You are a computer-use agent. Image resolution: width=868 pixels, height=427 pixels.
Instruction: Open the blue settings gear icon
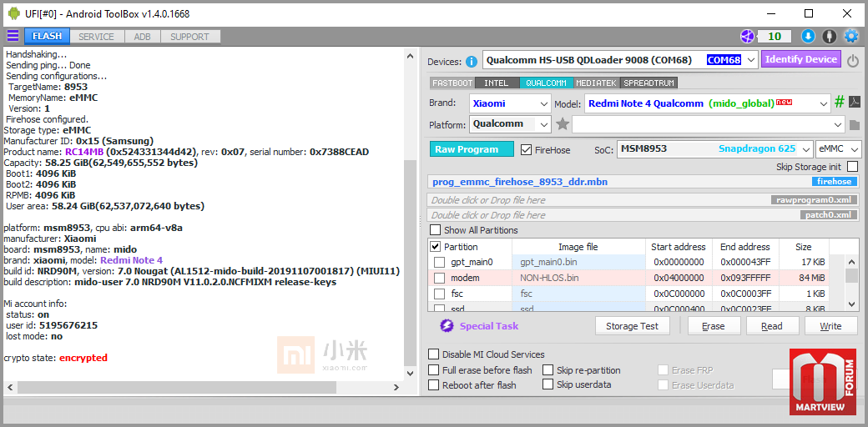850,37
